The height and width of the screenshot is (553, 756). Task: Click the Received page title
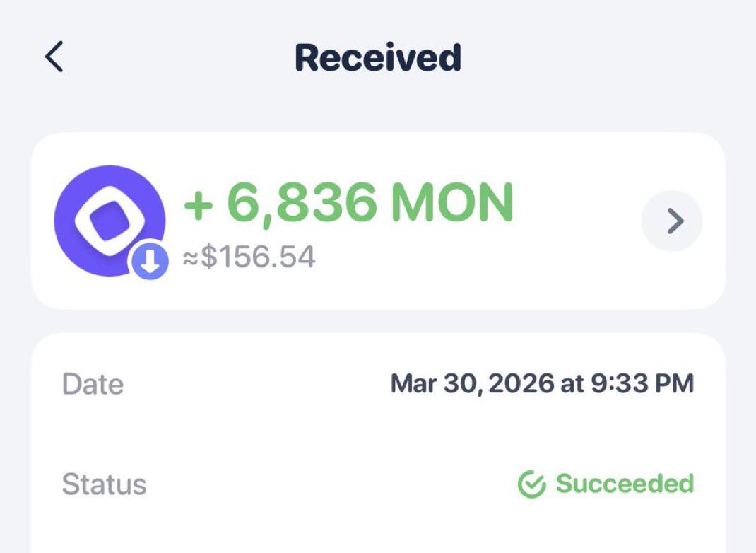pyautogui.click(x=378, y=58)
